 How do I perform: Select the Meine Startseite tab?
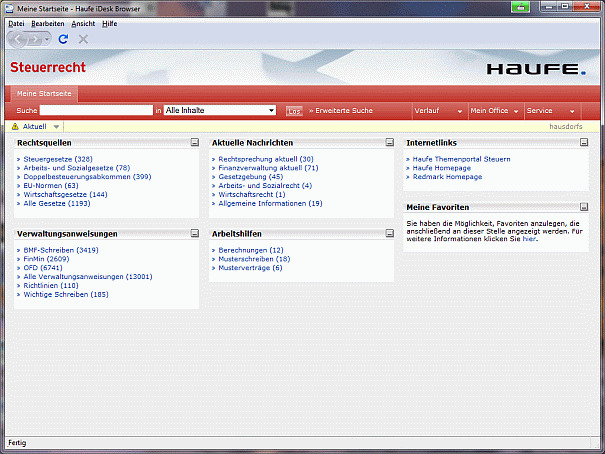coord(44,94)
